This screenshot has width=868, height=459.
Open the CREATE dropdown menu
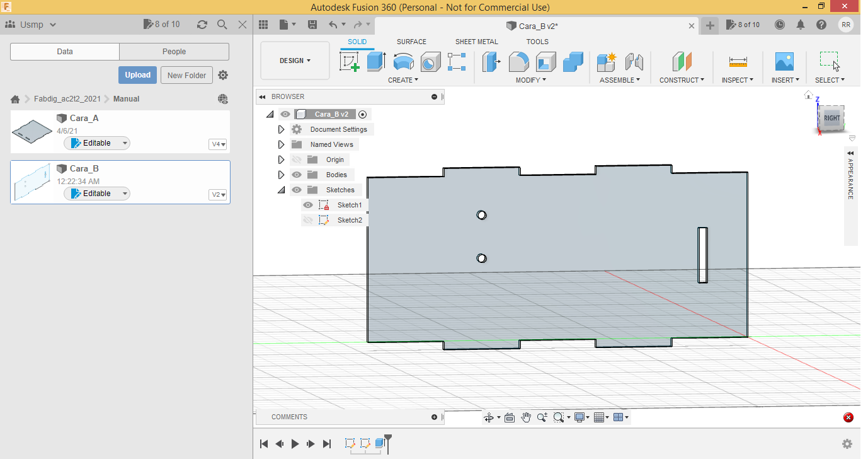(x=403, y=80)
